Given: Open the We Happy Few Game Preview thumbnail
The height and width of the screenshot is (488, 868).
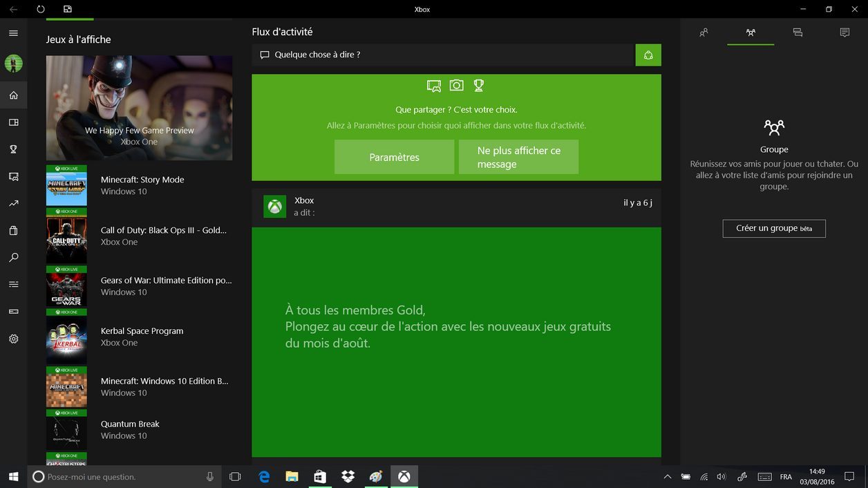Looking at the screenshot, I should pos(139,108).
